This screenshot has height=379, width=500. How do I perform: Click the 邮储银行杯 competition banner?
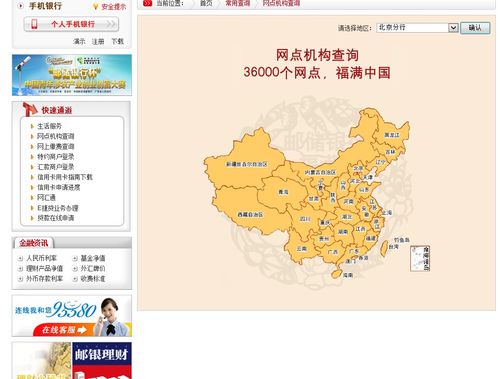point(72,75)
